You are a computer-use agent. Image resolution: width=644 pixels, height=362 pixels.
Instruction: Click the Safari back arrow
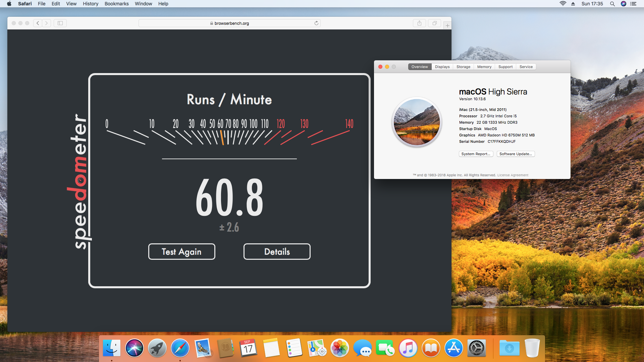38,23
